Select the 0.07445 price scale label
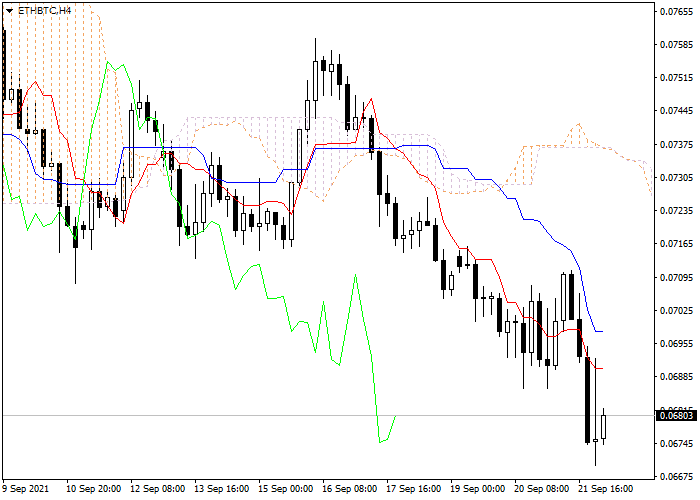The height and width of the screenshot is (500, 700). pos(676,111)
